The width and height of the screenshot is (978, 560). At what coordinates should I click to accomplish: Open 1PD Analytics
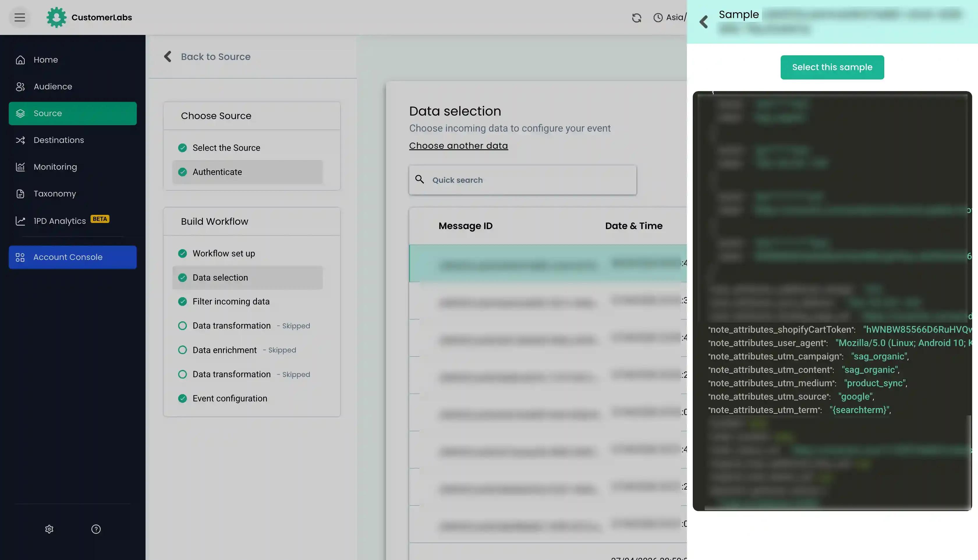[x=73, y=221]
